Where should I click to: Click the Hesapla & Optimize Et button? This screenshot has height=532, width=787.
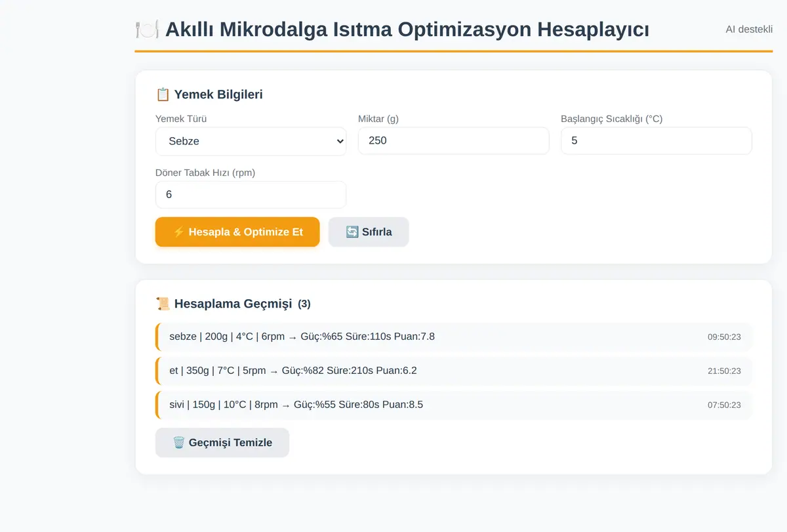click(x=237, y=232)
